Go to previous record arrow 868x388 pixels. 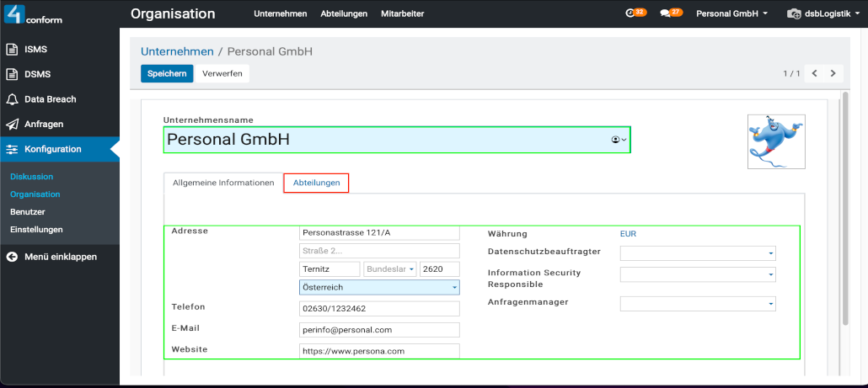click(815, 74)
